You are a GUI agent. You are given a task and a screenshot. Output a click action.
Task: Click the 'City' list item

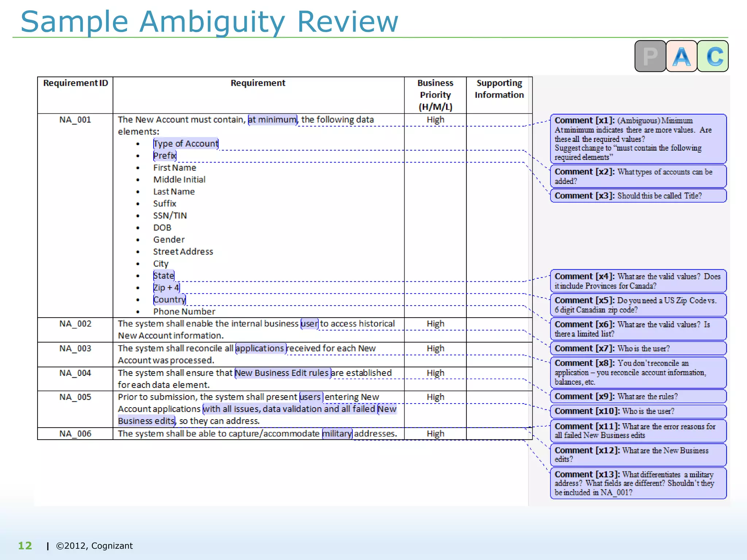click(161, 264)
